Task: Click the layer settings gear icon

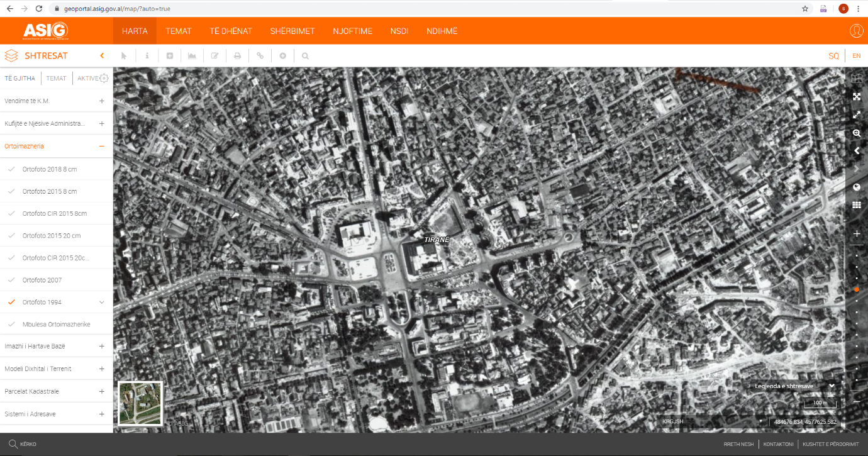Action: click(104, 79)
